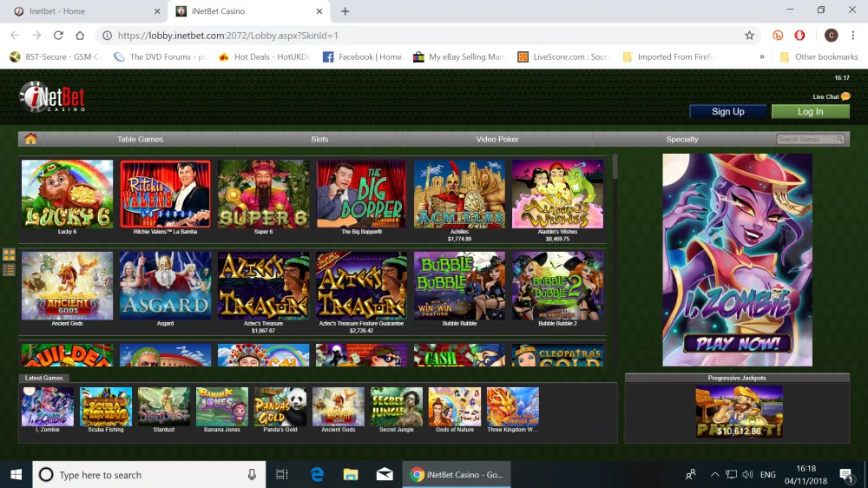The image size is (868, 488).
Task: Open My eBay Selling Manager bookmark
Action: pos(459,56)
